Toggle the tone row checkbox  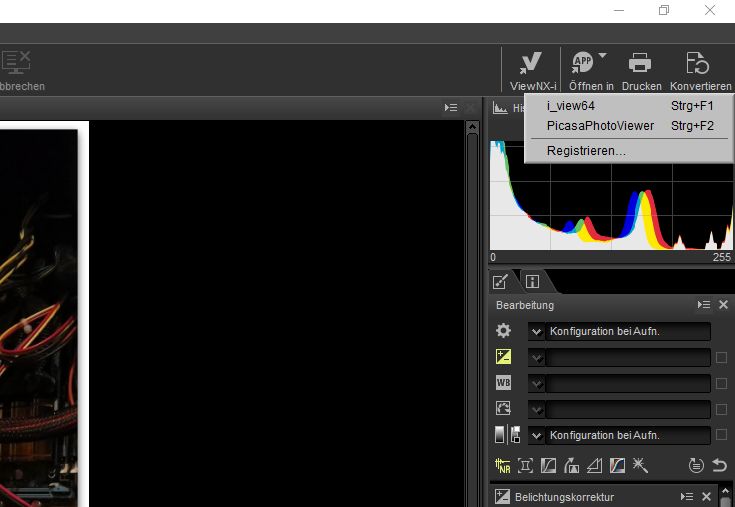721,435
